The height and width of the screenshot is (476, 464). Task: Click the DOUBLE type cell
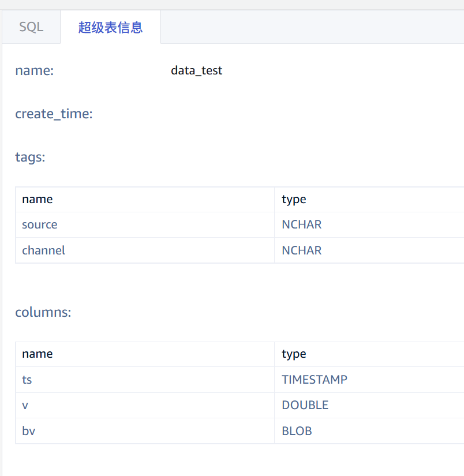click(305, 405)
